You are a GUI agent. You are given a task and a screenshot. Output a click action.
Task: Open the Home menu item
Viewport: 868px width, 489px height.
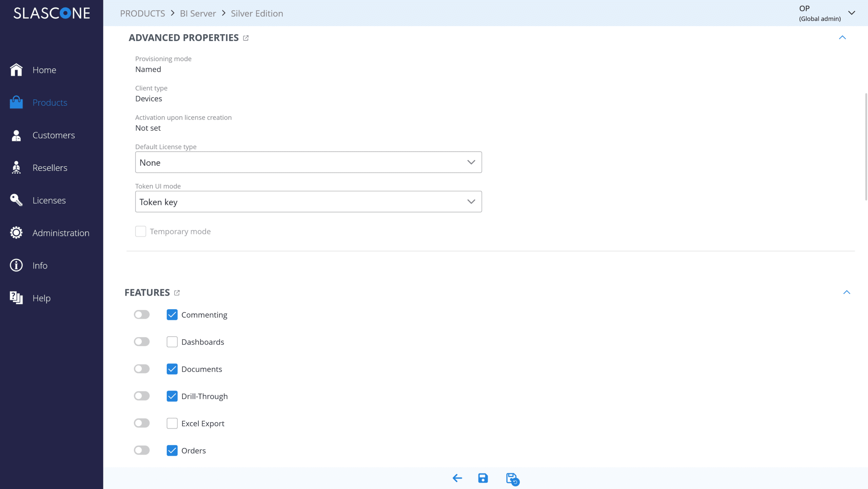(44, 70)
